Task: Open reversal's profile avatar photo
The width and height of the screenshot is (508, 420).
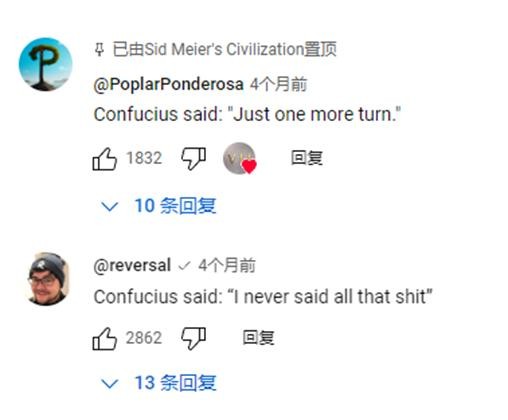Action: coord(47,279)
